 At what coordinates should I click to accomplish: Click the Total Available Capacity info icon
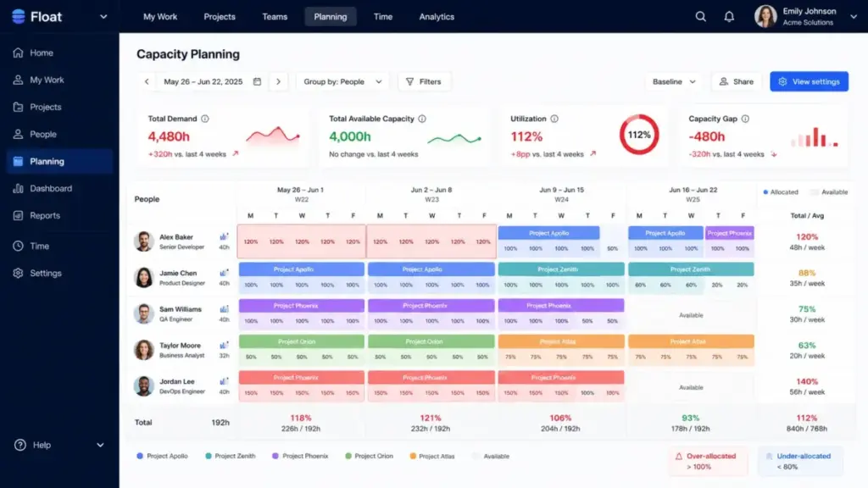pyautogui.click(x=422, y=119)
